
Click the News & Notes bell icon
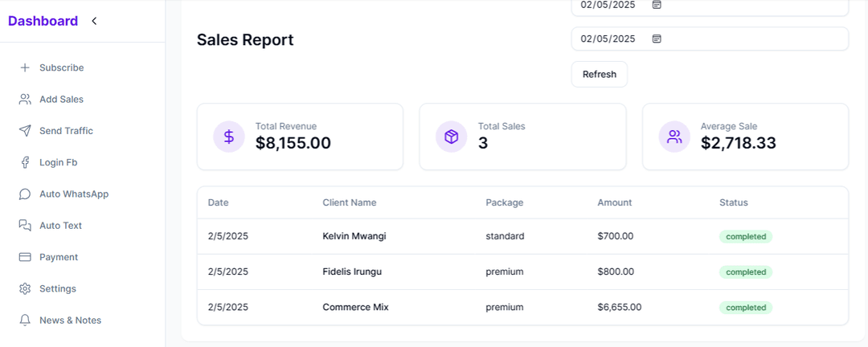point(25,320)
